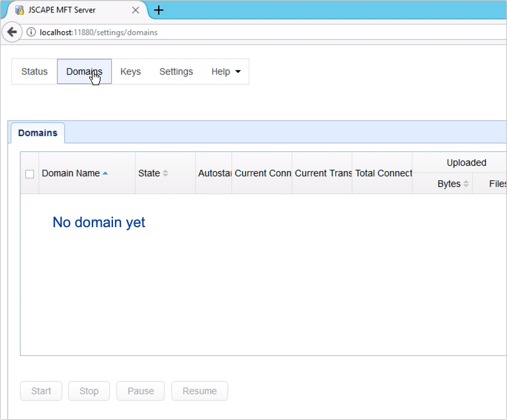Image resolution: width=507 pixels, height=420 pixels.
Task: Switch to the Domains panel tab
Action: (38, 133)
